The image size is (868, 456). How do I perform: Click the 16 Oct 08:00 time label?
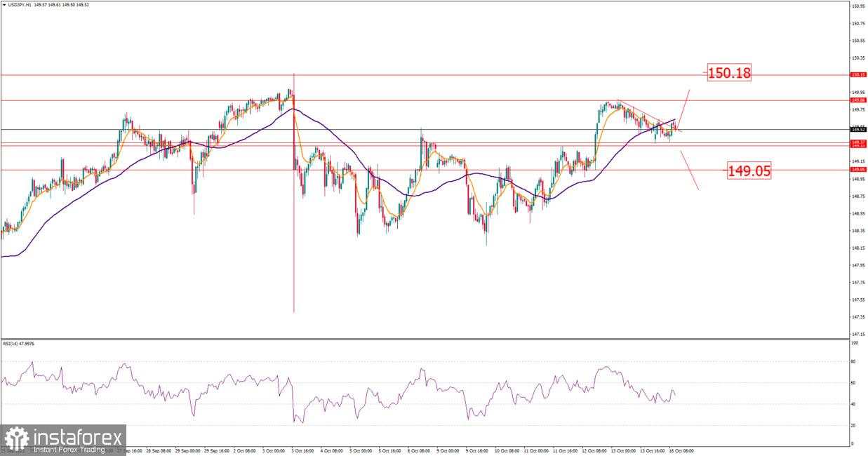pos(682,451)
